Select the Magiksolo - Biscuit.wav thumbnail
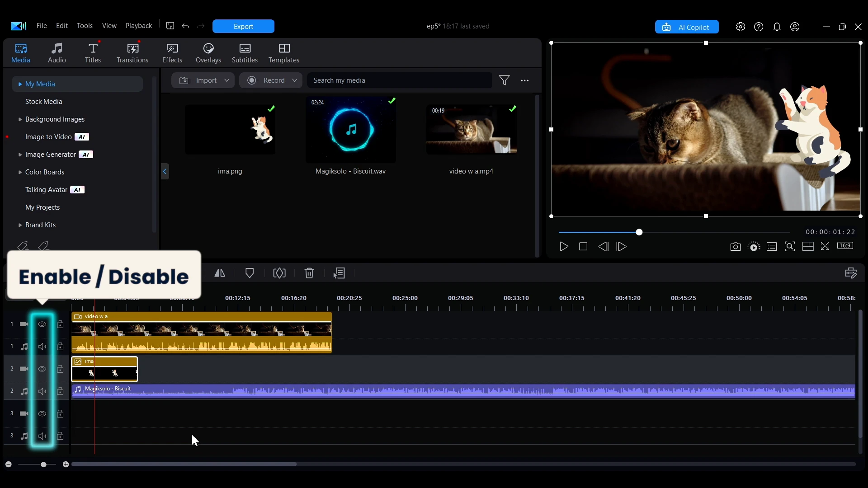The image size is (868, 488). click(351, 130)
